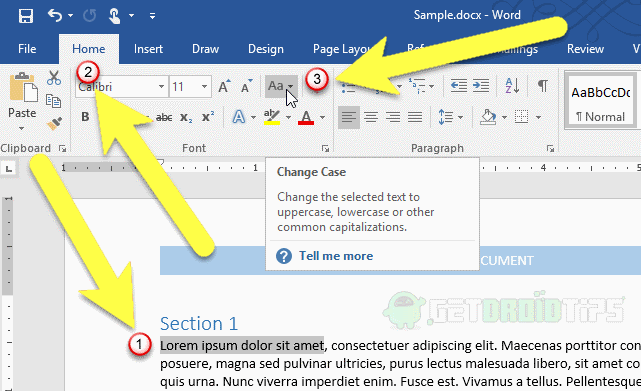Increase font size with the grow icon
This screenshot has height=391, width=641.
(224, 86)
